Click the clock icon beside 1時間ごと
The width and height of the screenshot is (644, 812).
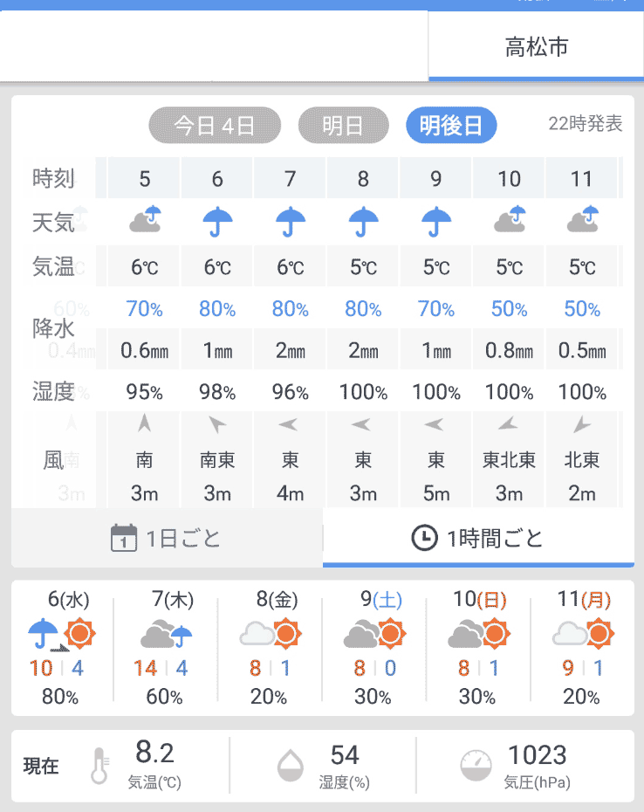point(424,538)
